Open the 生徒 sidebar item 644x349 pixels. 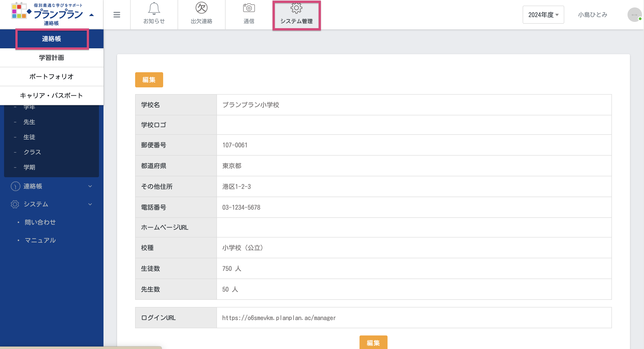[x=29, y=137]
